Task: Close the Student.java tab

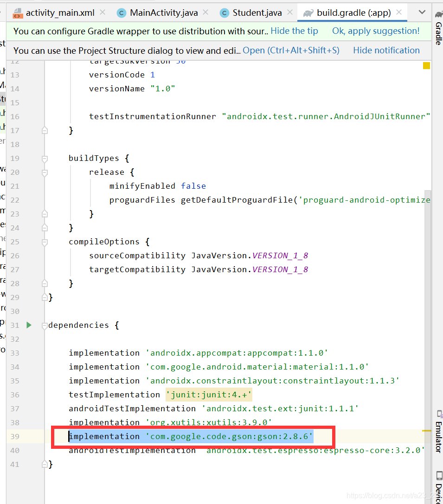Action: click(290, 12)
